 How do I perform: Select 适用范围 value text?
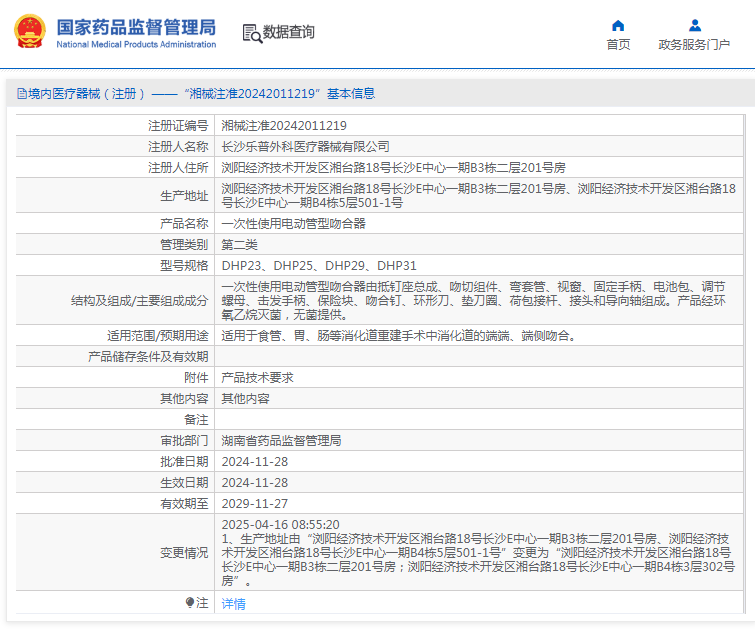pyautogui.click(x=399, y=335)
